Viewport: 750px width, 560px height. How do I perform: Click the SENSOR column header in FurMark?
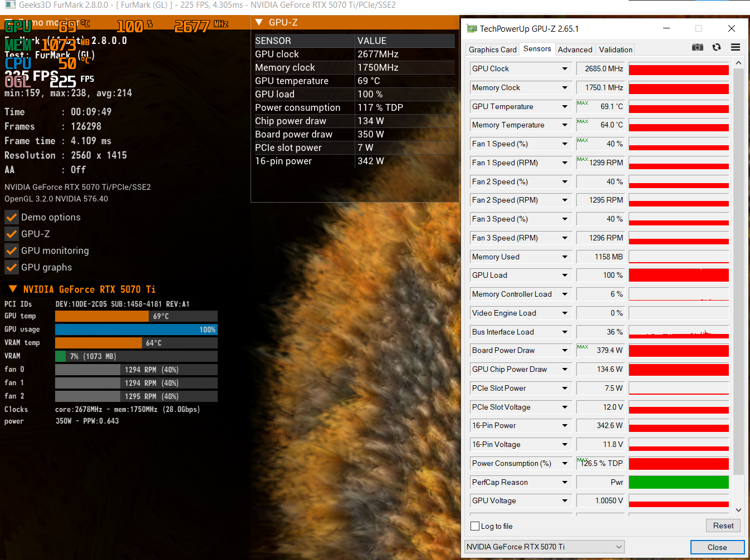coord(305,41)
